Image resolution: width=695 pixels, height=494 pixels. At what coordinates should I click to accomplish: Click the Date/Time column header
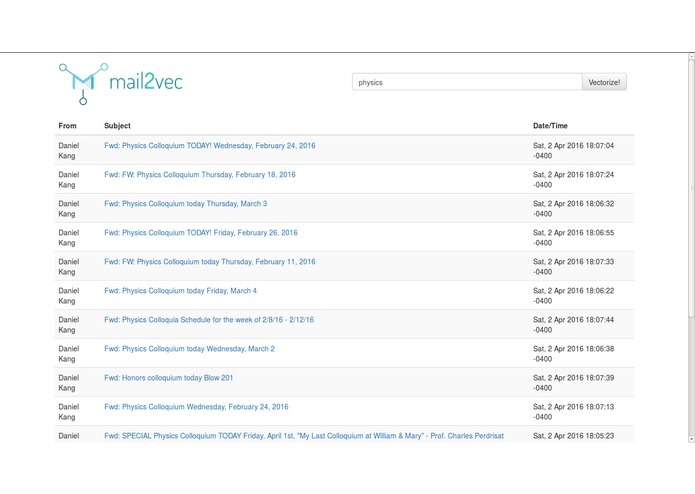click(x=550, y=126)
